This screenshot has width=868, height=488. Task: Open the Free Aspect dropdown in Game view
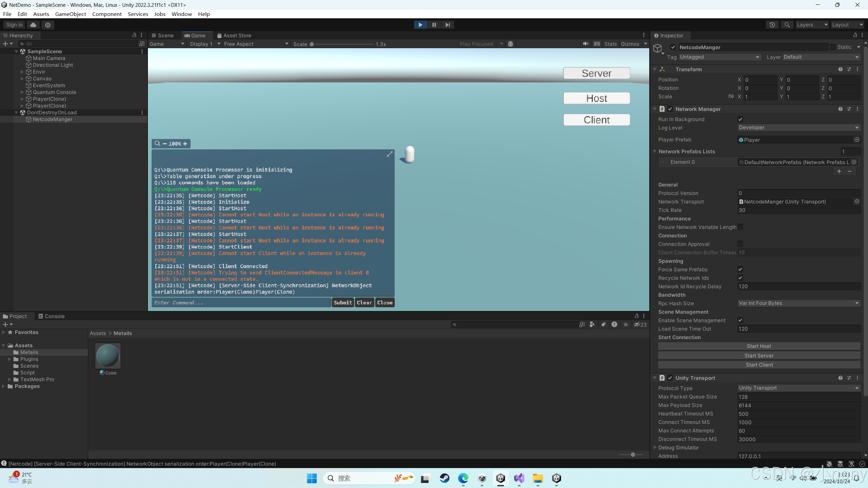256,44
